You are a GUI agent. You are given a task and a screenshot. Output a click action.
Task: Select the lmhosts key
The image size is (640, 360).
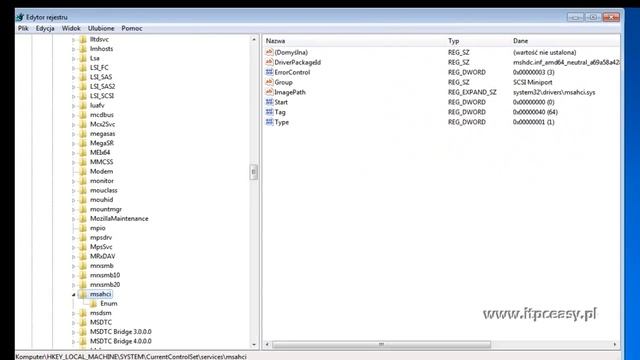[x=102, y=49]
